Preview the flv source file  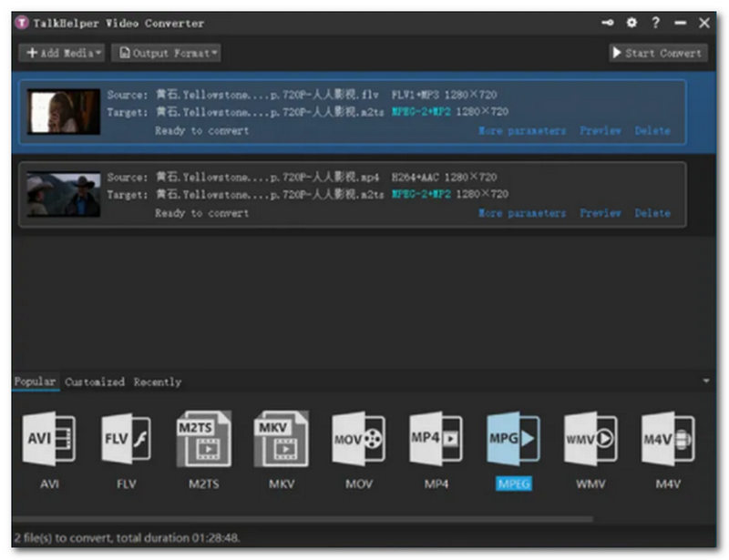(601, 130)
